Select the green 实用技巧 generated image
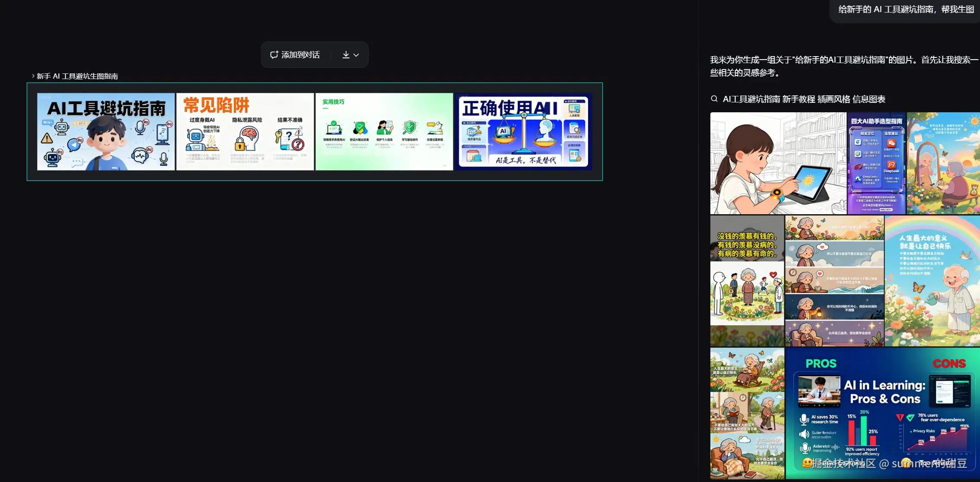The image size is (980, 482). pos(384,131)
